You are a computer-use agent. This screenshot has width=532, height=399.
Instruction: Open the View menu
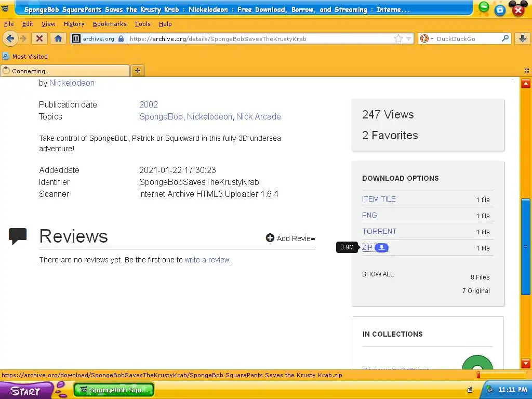(x=48, y=24)
